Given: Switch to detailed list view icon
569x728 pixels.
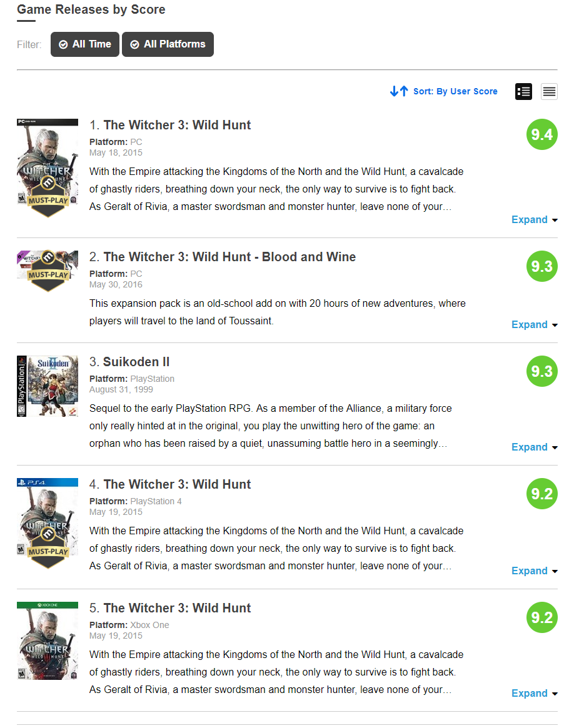Looking at the screenshot, I should (x=523, y=91).
